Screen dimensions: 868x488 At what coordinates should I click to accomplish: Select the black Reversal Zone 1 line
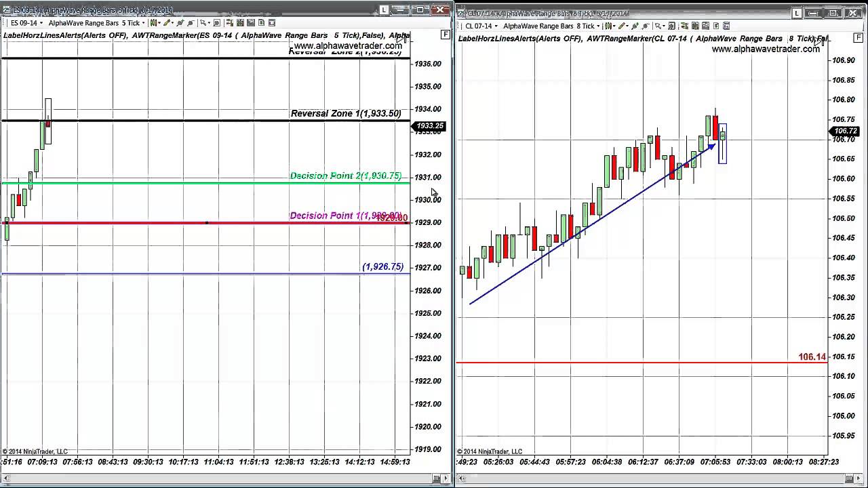point(205,121)
